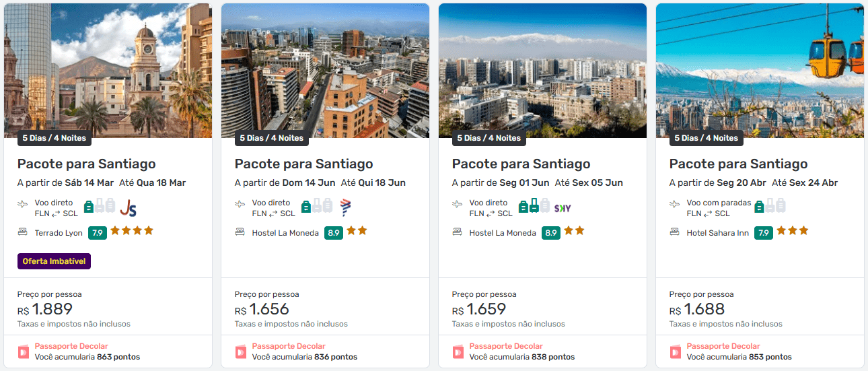Image resolution: width=868 pixels, height=371 pixels.
Task: Click the bed icon beside Terrado Lyon
Action: (x=22, y=233)
